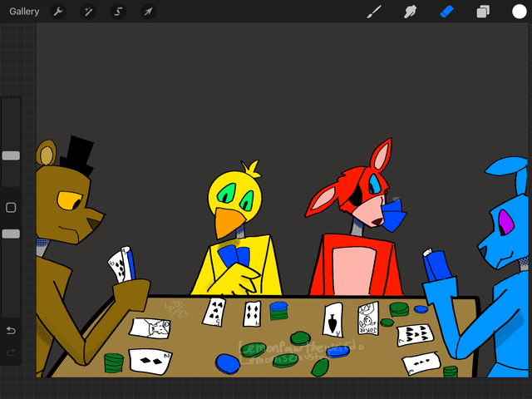532x399 pixels.
Task: Select the Brush tool
Action: click(x=374, y=12)
